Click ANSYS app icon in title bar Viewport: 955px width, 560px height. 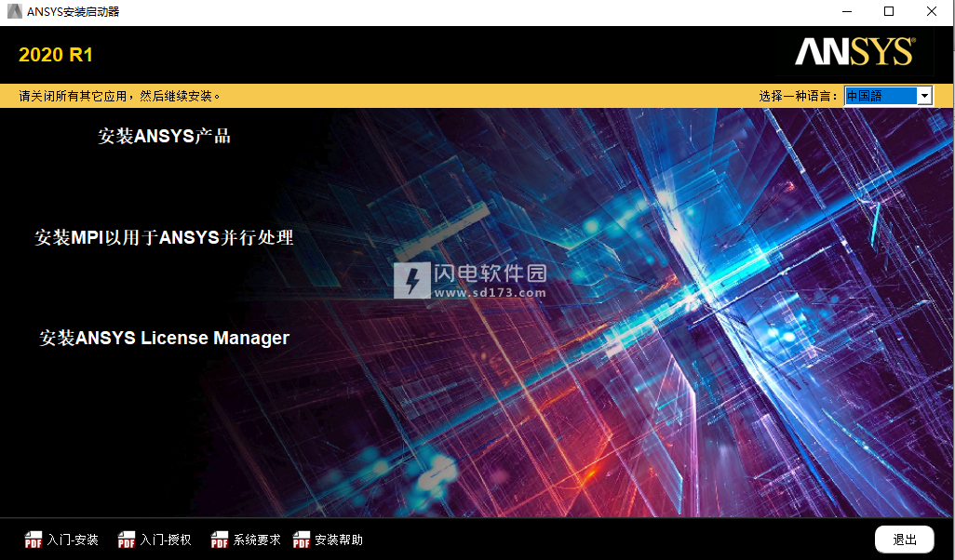(15, 11)
